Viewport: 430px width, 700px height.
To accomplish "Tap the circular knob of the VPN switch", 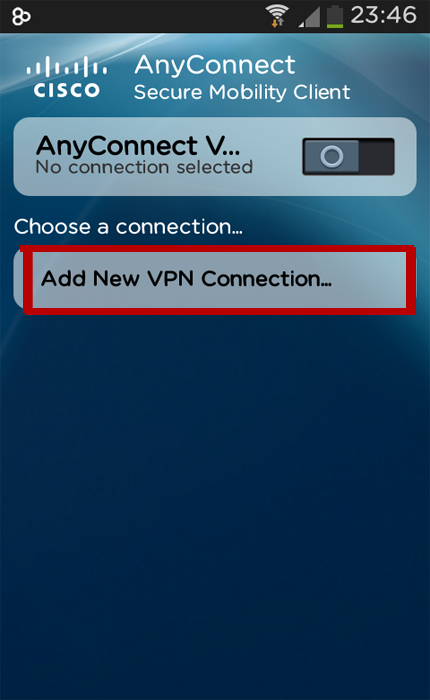I will pos(332,156).
